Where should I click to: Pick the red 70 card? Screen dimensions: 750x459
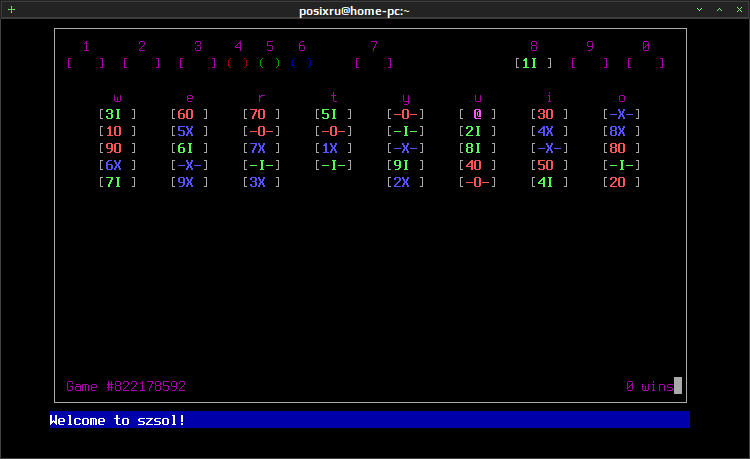(x=261, y=114)
